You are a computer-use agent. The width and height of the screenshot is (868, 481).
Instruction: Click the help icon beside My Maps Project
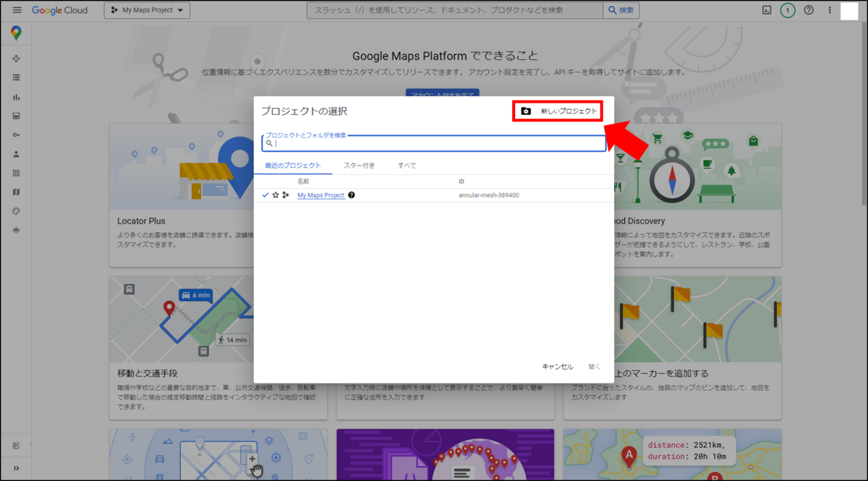352,195
